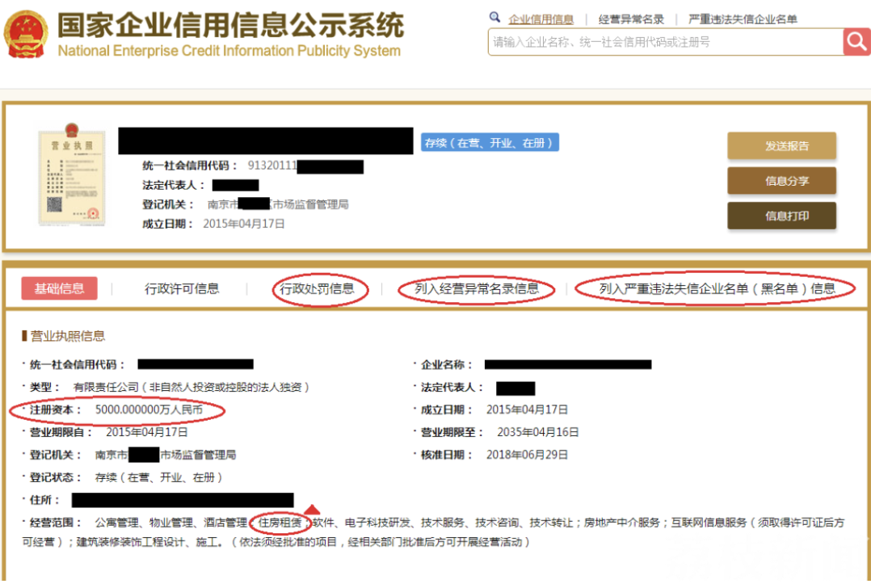Select the 经营异常名录 search category
This screenshot has height=588, width=871.
[x=631, y=19]
